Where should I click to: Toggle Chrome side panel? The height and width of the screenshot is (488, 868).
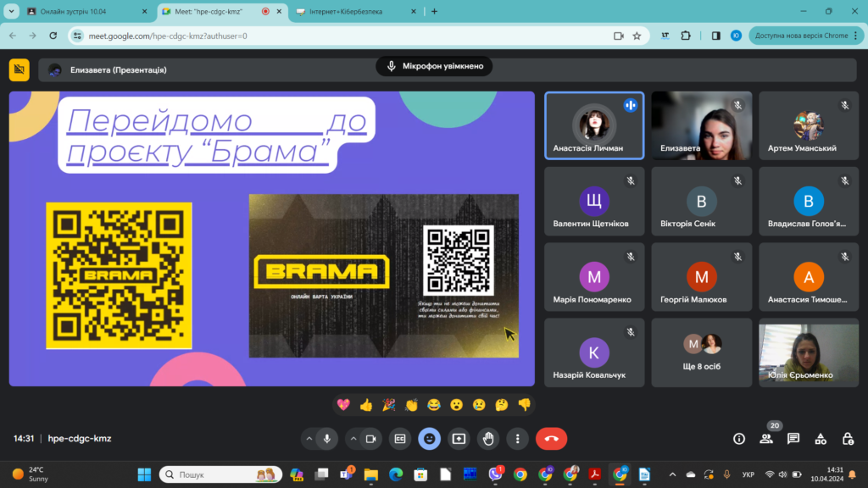tap(715, 36)
